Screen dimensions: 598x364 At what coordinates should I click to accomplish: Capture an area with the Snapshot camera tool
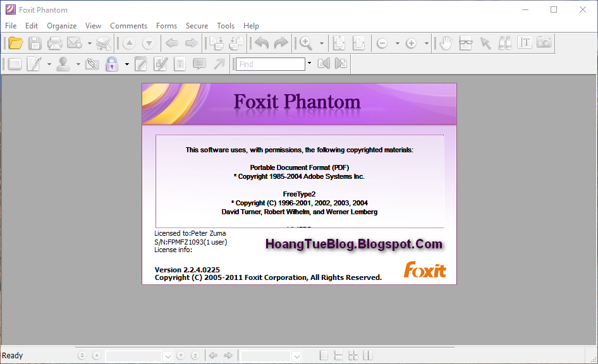pos(544,43)
